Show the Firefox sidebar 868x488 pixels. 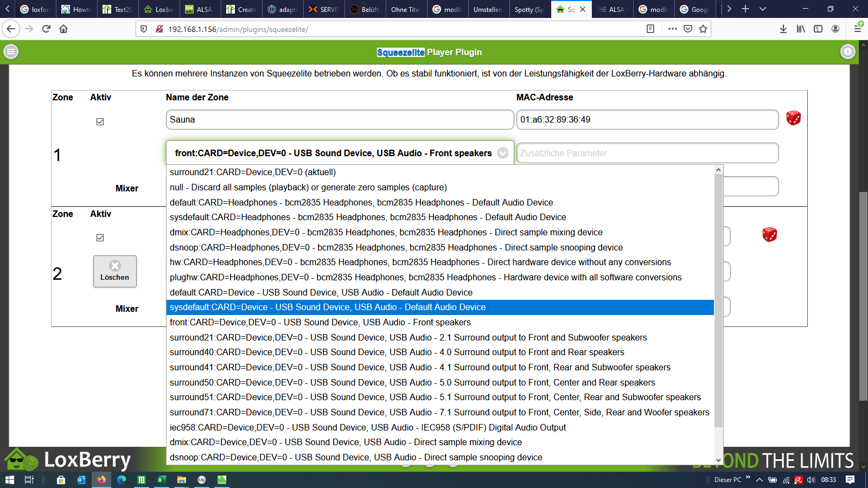[818, 29]
